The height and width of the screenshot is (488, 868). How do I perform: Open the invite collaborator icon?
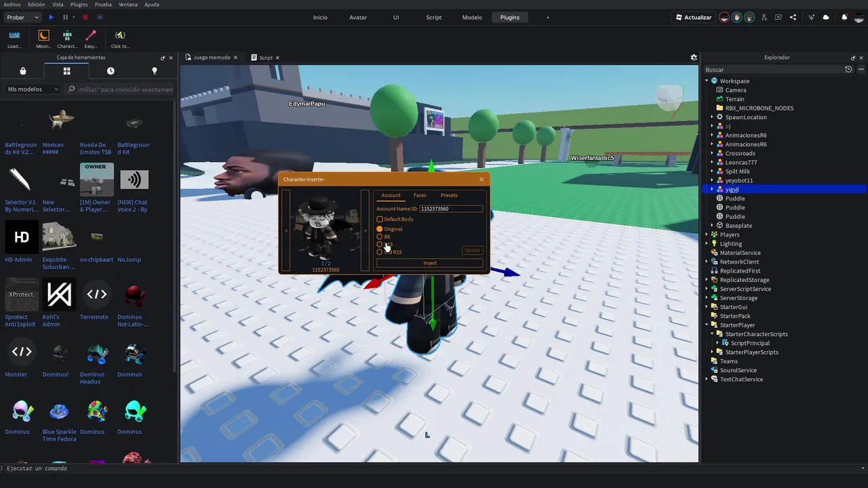764,17
